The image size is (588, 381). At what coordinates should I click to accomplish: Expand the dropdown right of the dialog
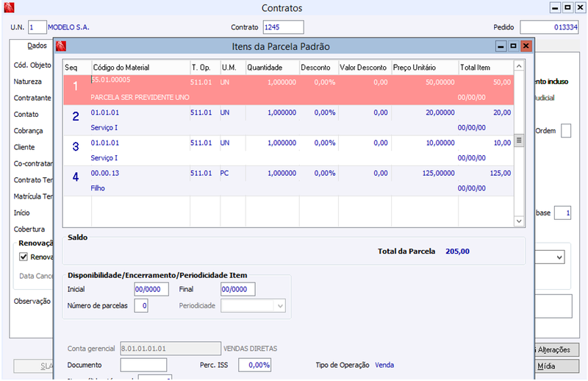(559, 257)
